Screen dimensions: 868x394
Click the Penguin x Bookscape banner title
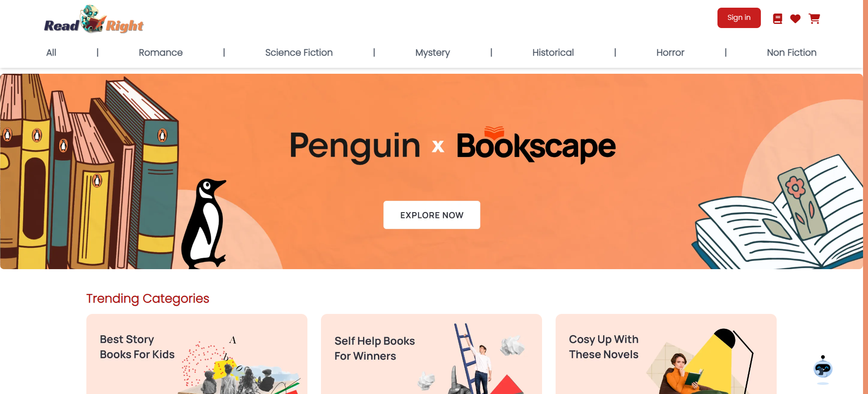coord(453,146)
